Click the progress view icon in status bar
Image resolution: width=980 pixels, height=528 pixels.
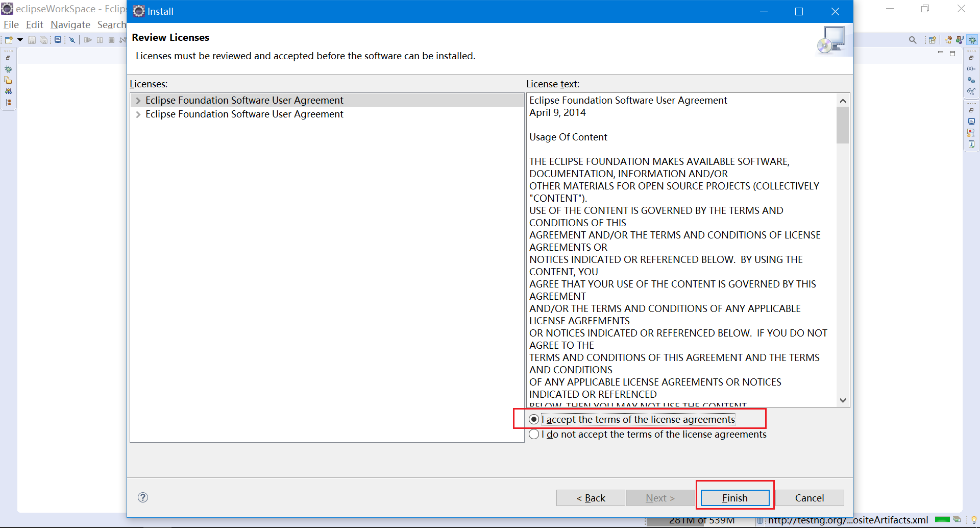tap(957, 520)
